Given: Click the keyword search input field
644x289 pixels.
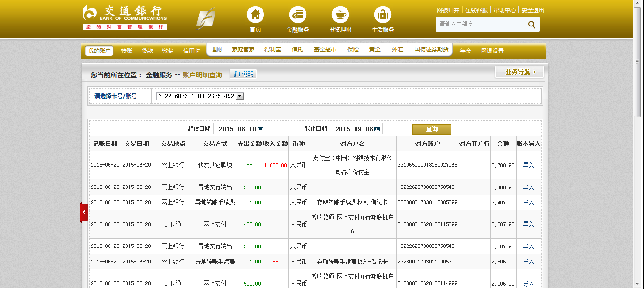Looking at the screenshot, I should tap(479, 24).
